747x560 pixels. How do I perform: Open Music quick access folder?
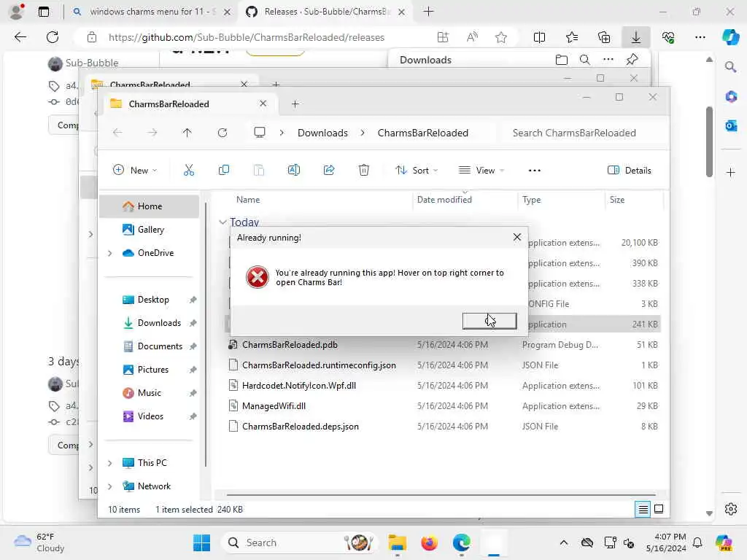(150, 393)
